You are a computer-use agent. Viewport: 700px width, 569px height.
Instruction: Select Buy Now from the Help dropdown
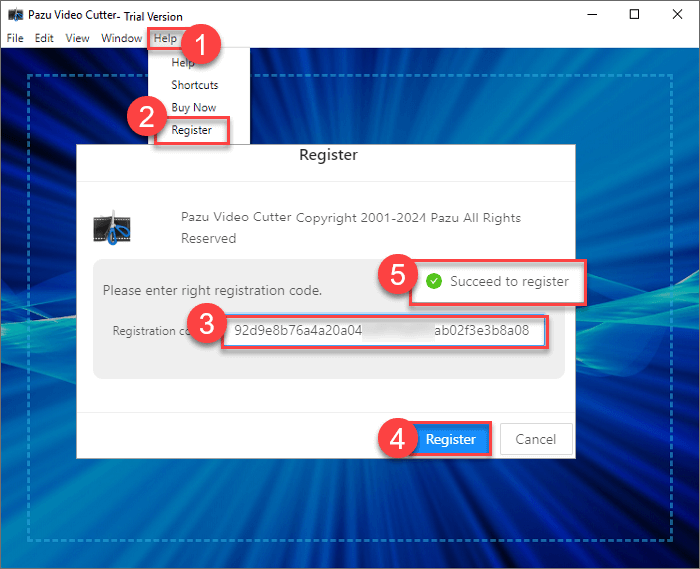coord(193,107)
